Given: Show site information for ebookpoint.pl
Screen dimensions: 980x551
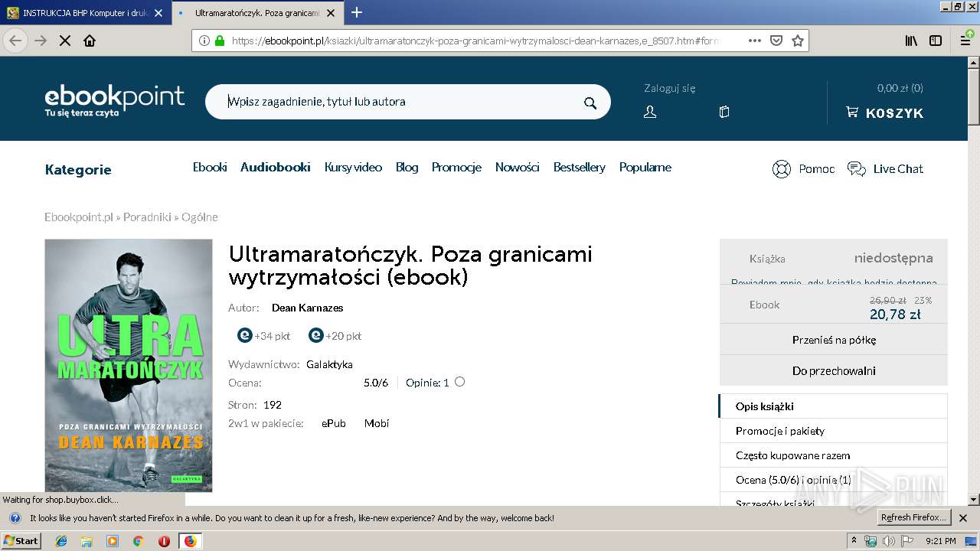Looking at the screenshot, I should pyautogui.click(x=204, y=41).
